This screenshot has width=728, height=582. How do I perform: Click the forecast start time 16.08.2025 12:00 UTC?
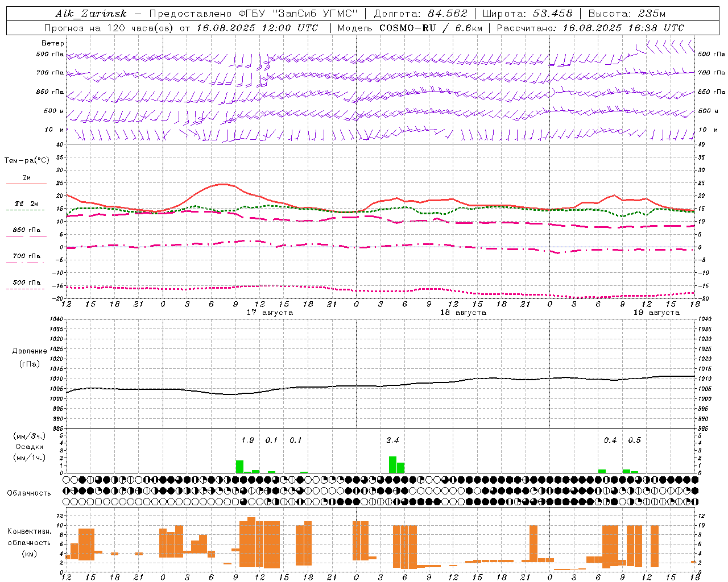click(x=257, y=28)
